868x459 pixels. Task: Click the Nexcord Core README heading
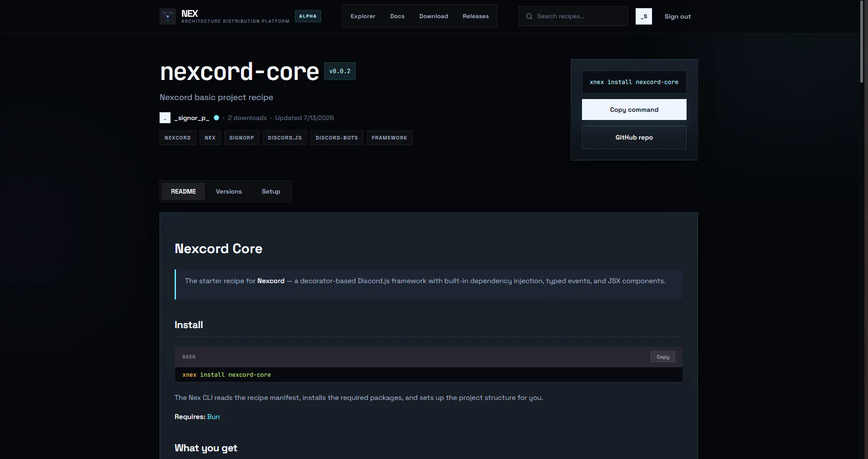click(218, 249)
